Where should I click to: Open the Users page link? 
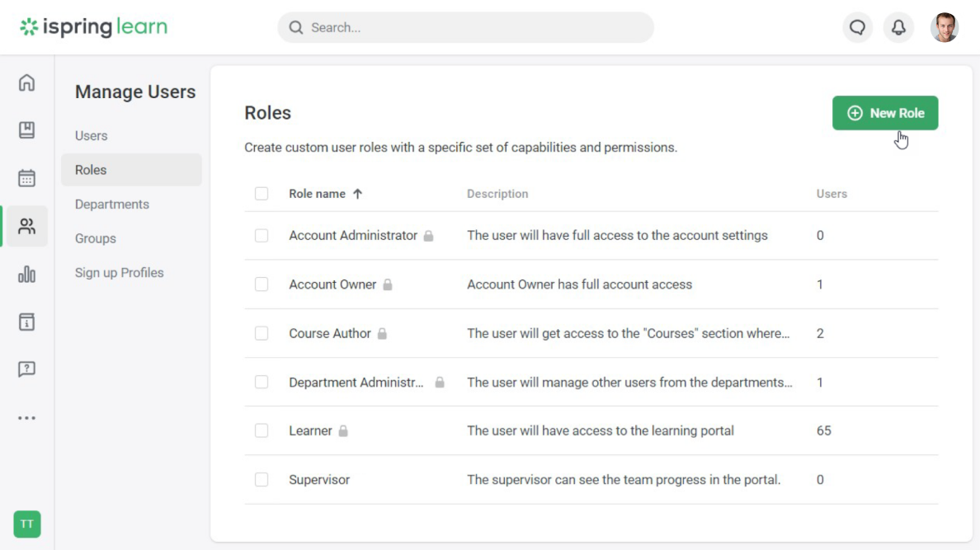click(x=91, y=135)
